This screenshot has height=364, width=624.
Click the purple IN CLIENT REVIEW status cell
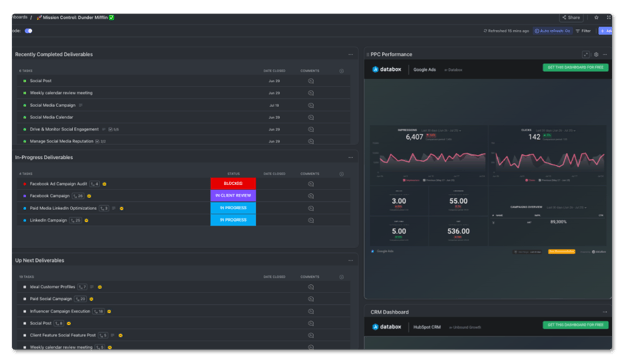click(x=233, y=195)
